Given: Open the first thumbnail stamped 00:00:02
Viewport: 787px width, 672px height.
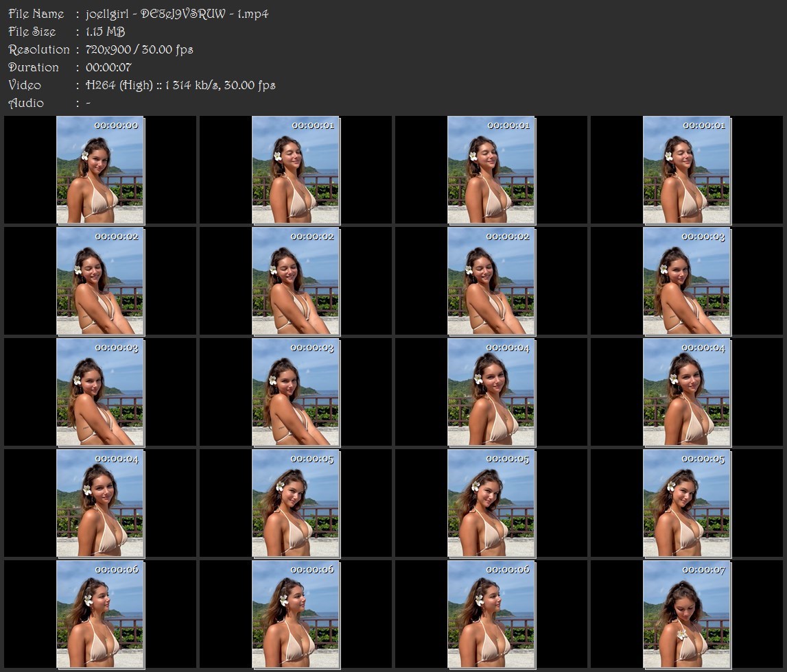Looking at the screenshot, I should point(100,281).
